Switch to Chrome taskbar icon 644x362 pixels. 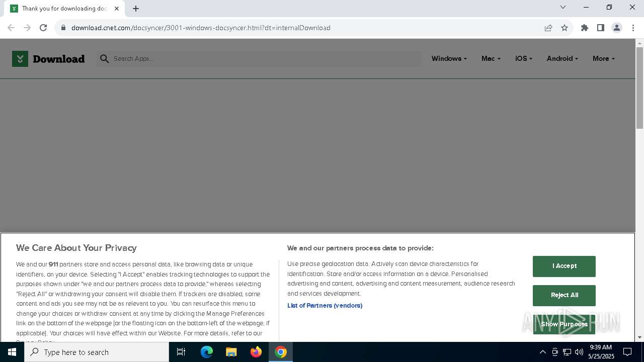point(281,352)
